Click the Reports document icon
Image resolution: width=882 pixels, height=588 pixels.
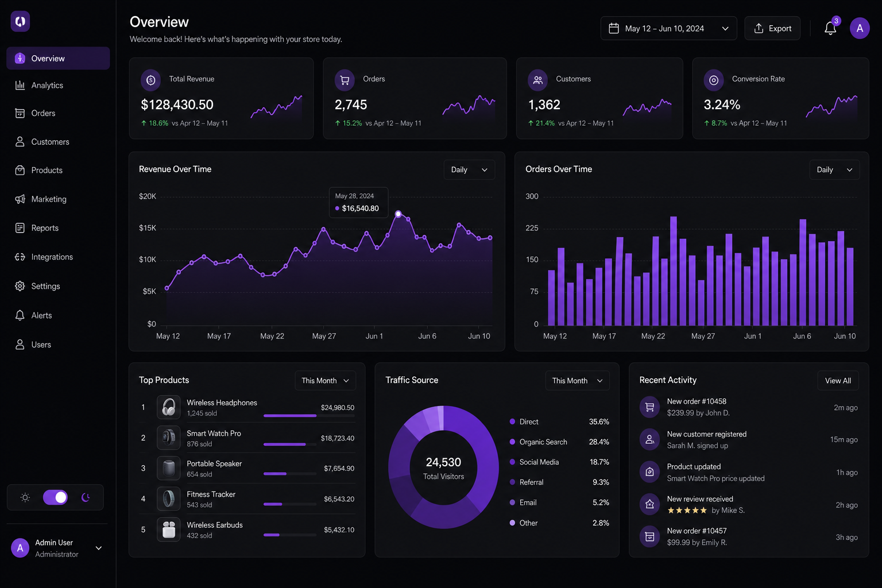coord(20,228)
